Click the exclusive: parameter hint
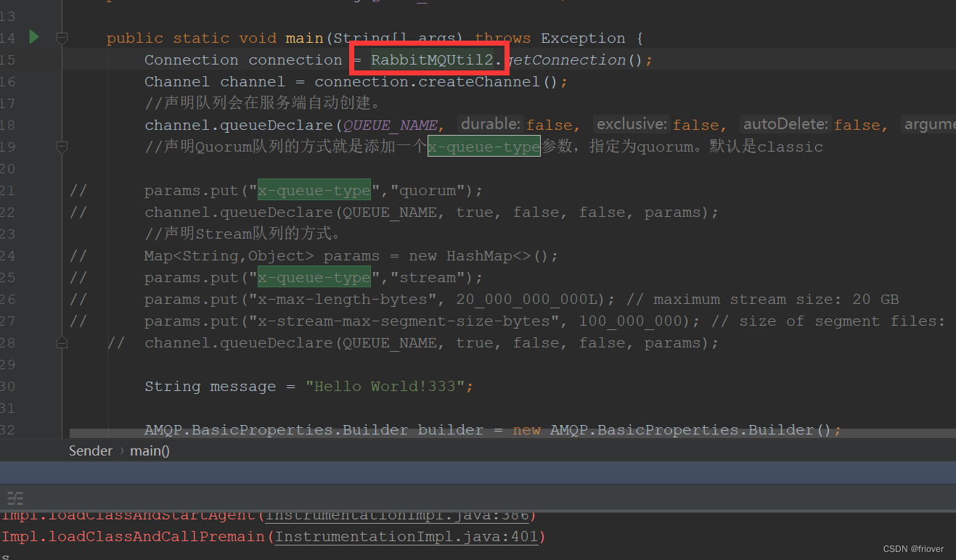The width and height of the screenshot is (956, 560). point(632,124)
